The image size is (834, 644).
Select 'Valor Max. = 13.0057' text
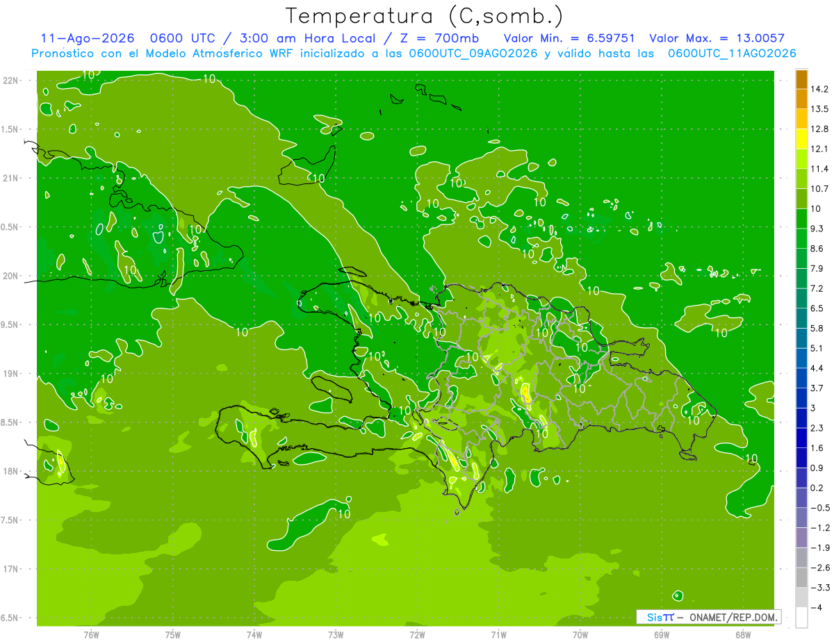(x=717, y=38)
